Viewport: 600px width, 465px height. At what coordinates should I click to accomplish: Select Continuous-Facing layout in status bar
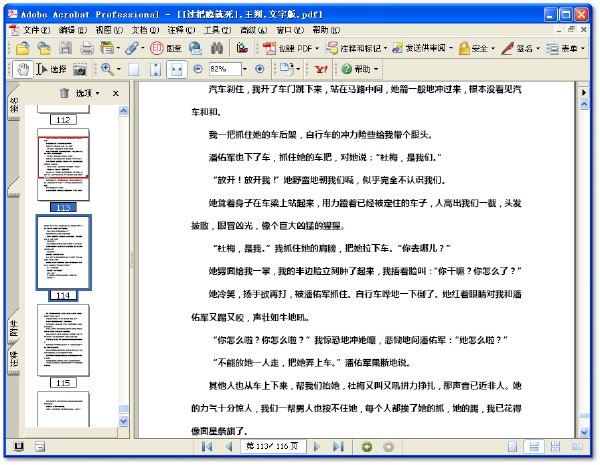tap(555, 447)
